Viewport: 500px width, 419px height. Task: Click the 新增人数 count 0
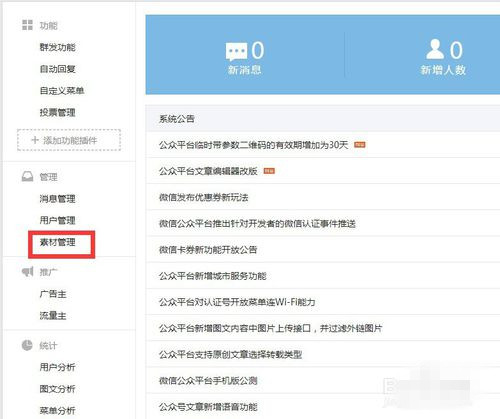tap(456, 50)
